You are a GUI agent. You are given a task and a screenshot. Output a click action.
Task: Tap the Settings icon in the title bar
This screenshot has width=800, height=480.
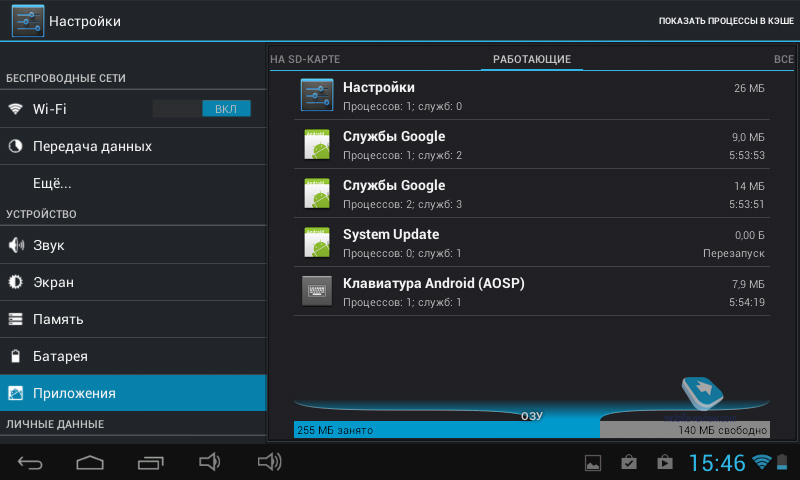[28, 21]
